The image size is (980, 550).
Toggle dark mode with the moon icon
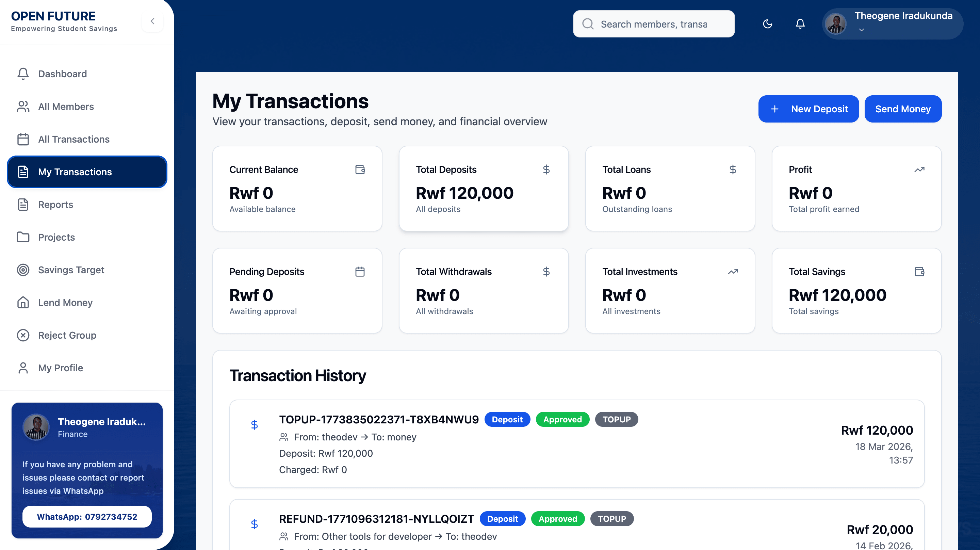click(768, 23)
